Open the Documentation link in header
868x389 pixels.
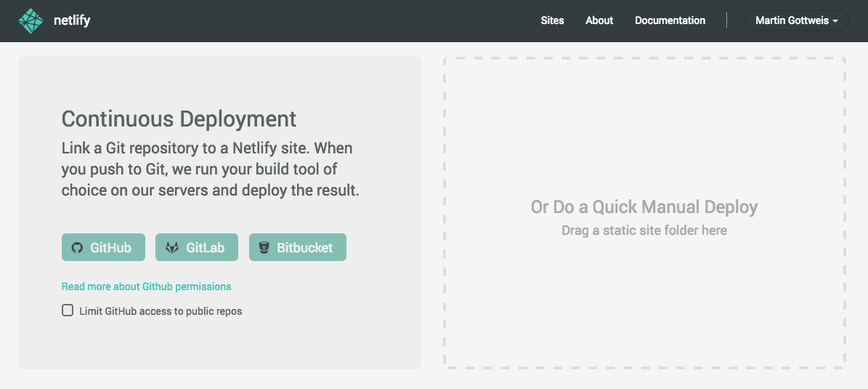pyautogui.click(x=670, y=20)
